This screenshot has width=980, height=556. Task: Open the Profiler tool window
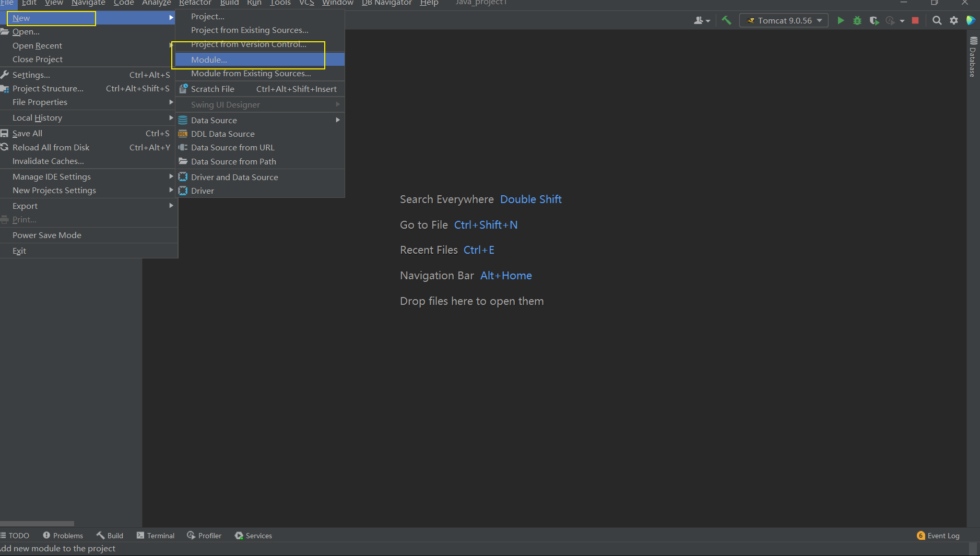[204, 536]
